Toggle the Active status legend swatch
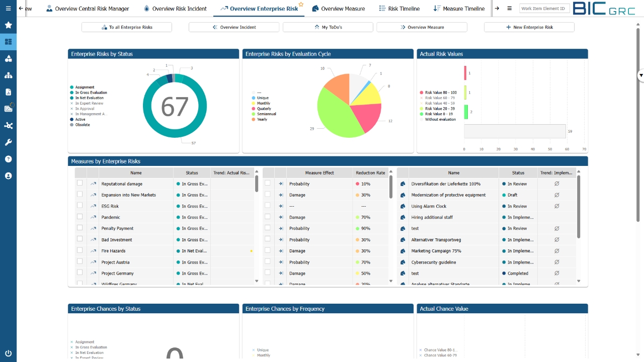This screenshot has height=362, width=644. (72, 120)
